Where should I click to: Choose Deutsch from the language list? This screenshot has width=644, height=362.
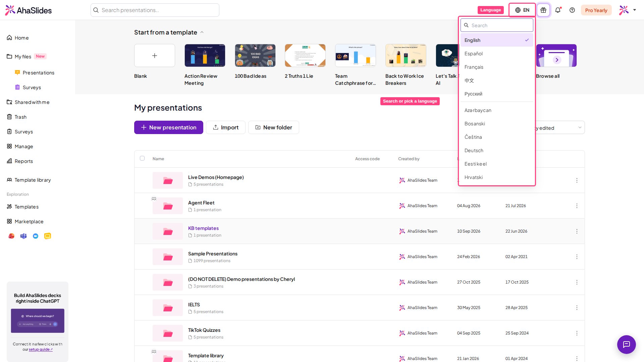497,150
